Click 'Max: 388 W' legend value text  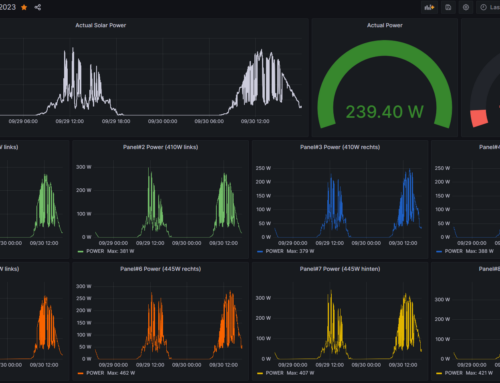pyautogui.click(x=480, y=251)
